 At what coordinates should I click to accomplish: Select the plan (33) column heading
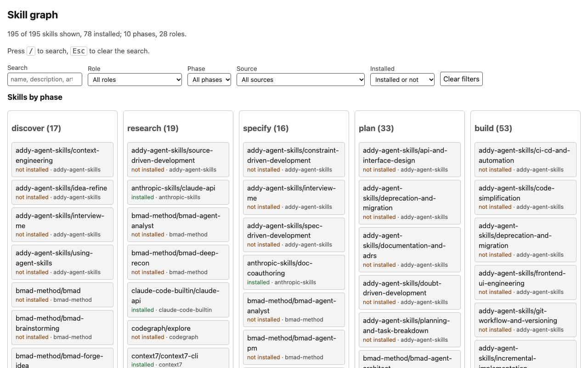[376, 128]
